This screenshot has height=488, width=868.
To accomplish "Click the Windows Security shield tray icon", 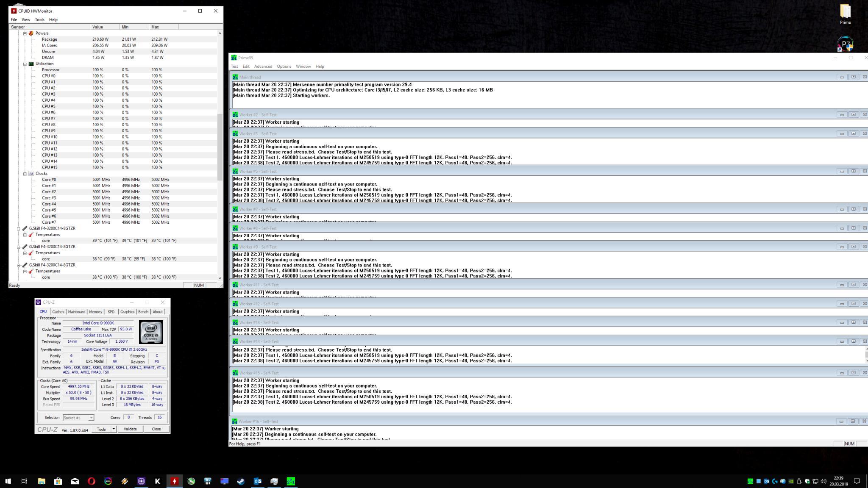I will coord(807,481).
